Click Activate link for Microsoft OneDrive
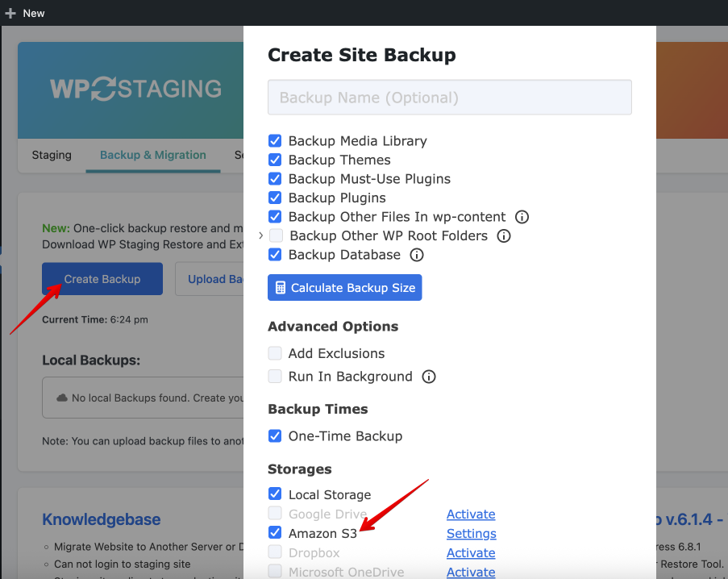This screenshot has width=728, height=579. pos(471,572)
